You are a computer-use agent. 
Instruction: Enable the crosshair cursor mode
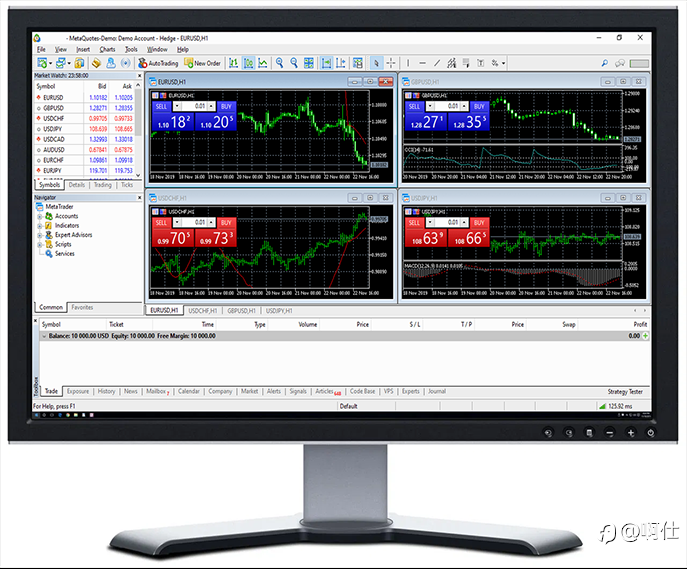390,63
